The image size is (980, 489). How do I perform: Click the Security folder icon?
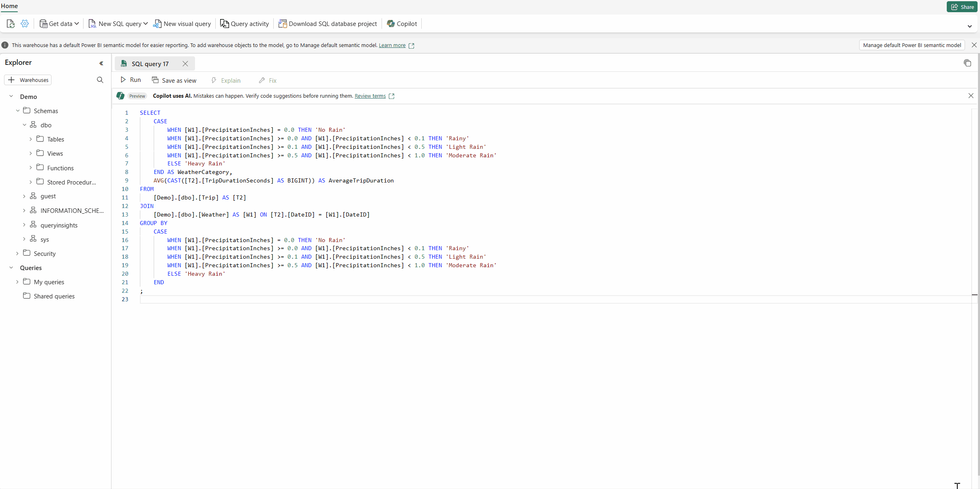(27, 253)
